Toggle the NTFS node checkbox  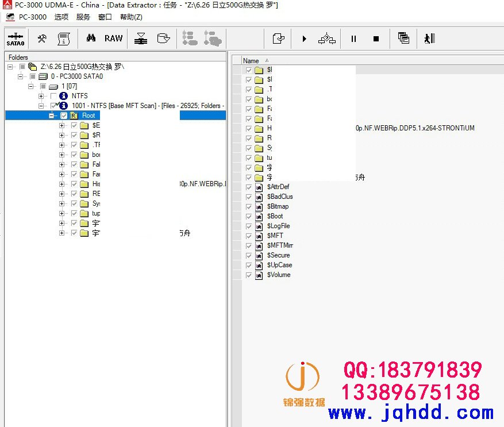click(53, 96)
